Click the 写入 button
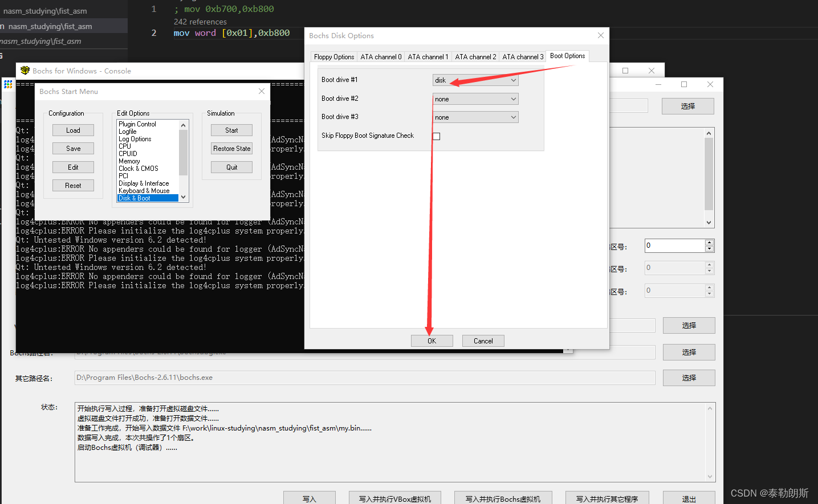The width and height of the screenshot is (818, 504). point(310,498)
